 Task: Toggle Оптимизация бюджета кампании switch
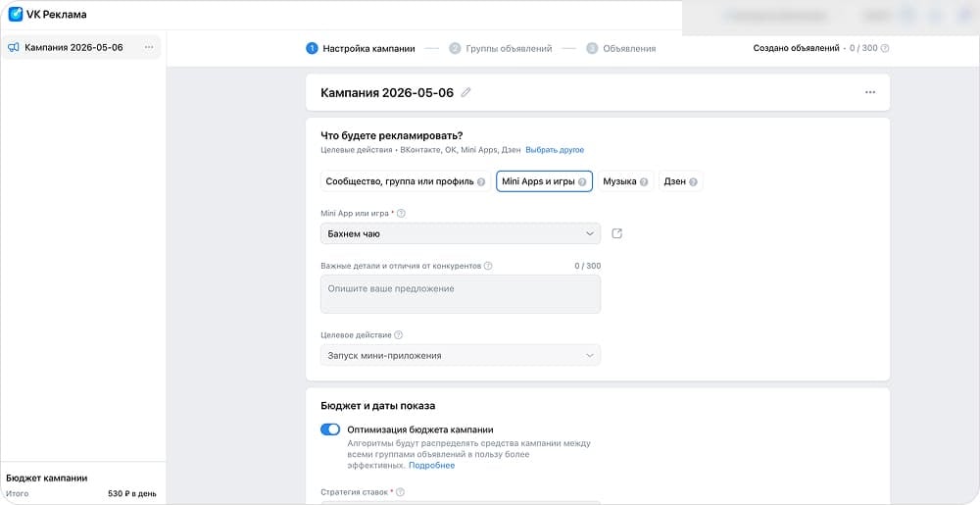[x=330, y=429]
